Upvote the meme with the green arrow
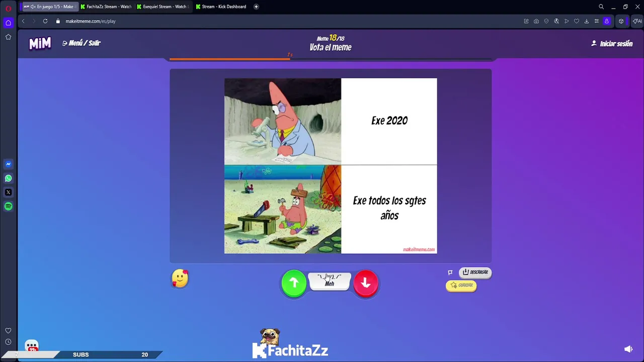The width and height of the screenshot is (644, 362). [x=294, y=283]
